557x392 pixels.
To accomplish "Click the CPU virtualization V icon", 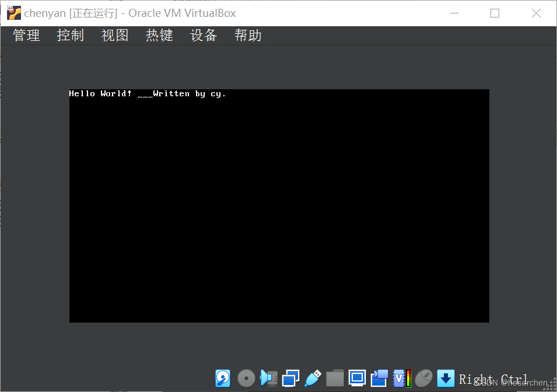I will tap(402, 378).
